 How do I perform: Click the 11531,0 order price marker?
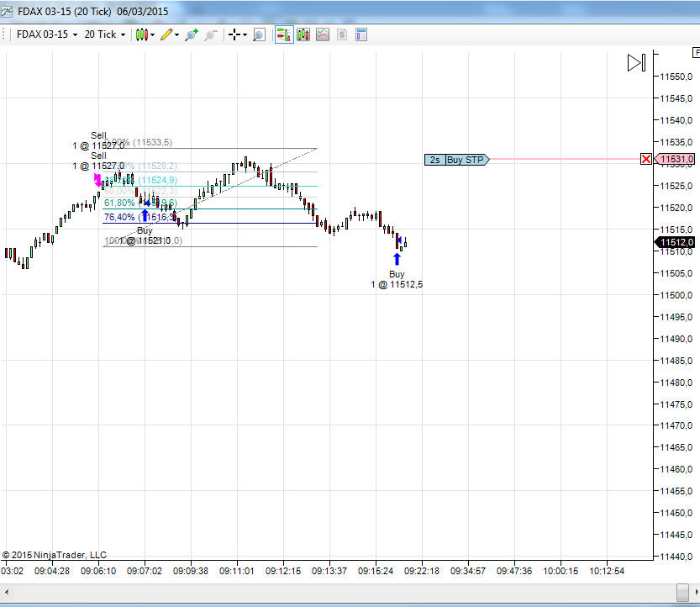[675, 159]
